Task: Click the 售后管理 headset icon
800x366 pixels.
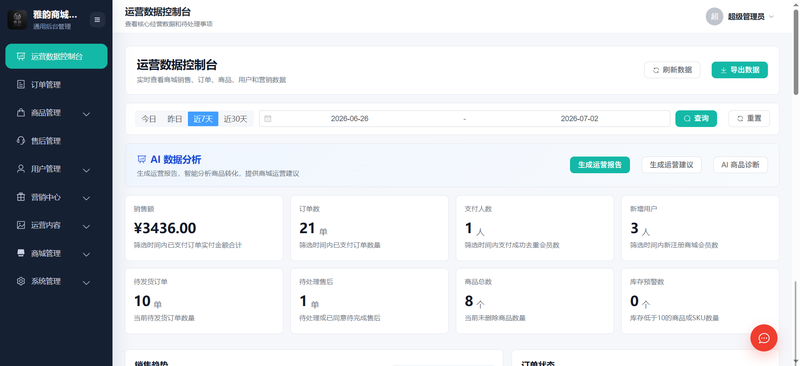Action: tap(20, 140)
